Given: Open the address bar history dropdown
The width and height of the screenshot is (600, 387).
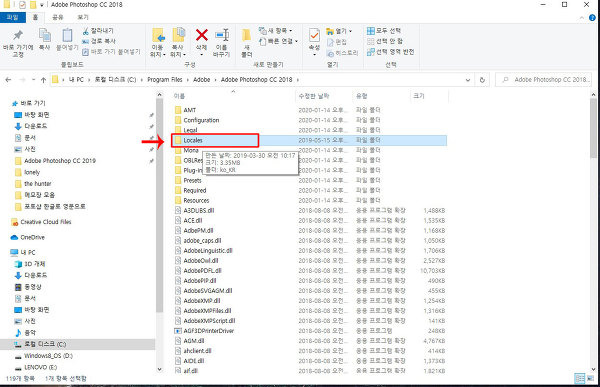Looking at the screenshot, I should pyautogui.click(x=468, y=80).
